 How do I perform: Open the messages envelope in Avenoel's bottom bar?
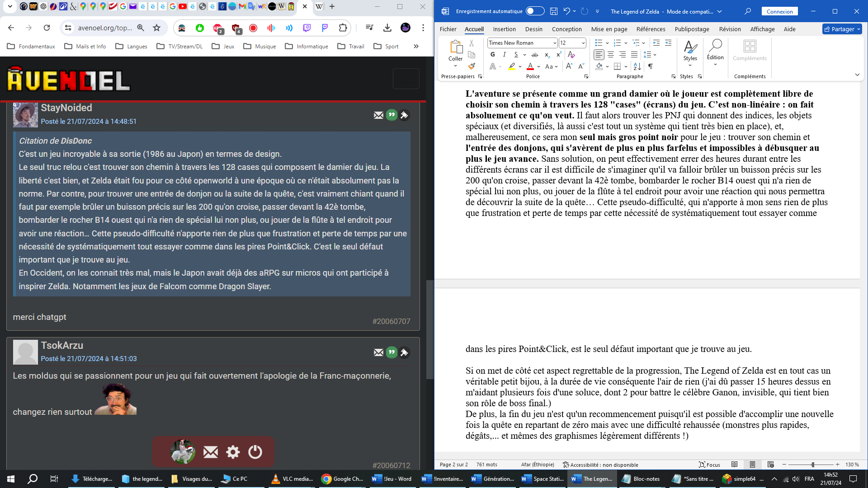(x=211, y=452)
